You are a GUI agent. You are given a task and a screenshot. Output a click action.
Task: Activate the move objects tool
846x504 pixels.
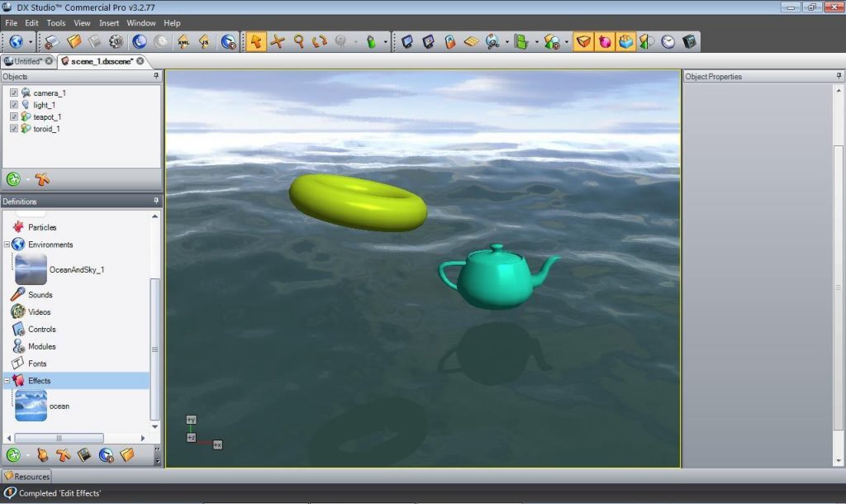coord(279,40)
